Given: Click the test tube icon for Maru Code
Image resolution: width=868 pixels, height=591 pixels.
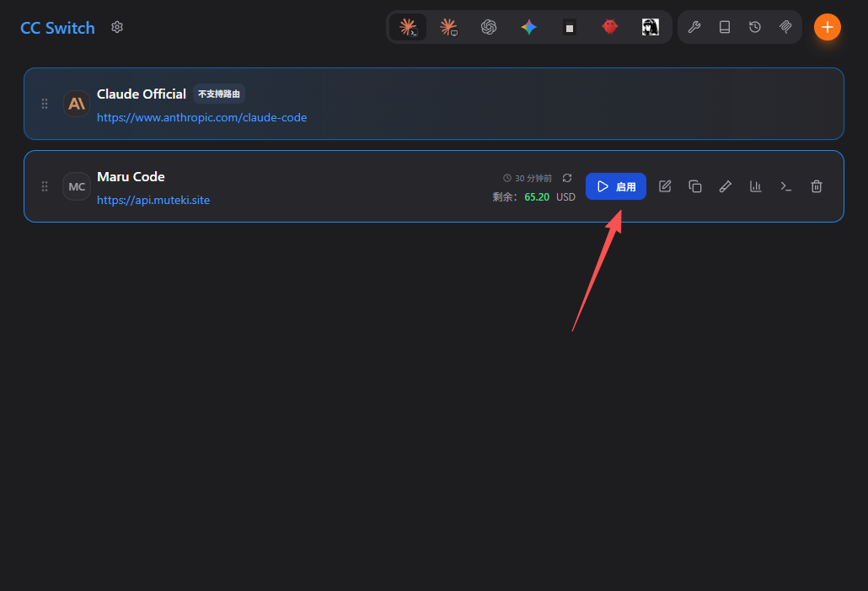Looking at the screenshot, I should coord(726,186).
